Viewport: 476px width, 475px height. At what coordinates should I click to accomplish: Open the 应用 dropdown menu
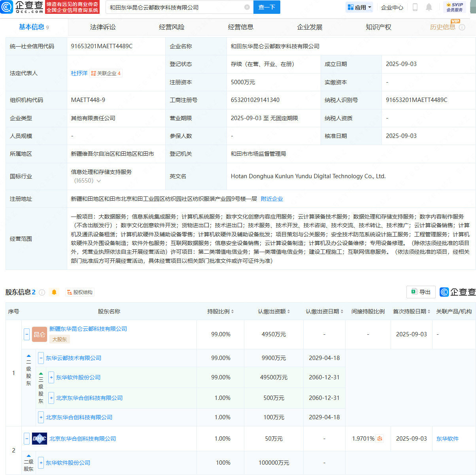[359, 7]
